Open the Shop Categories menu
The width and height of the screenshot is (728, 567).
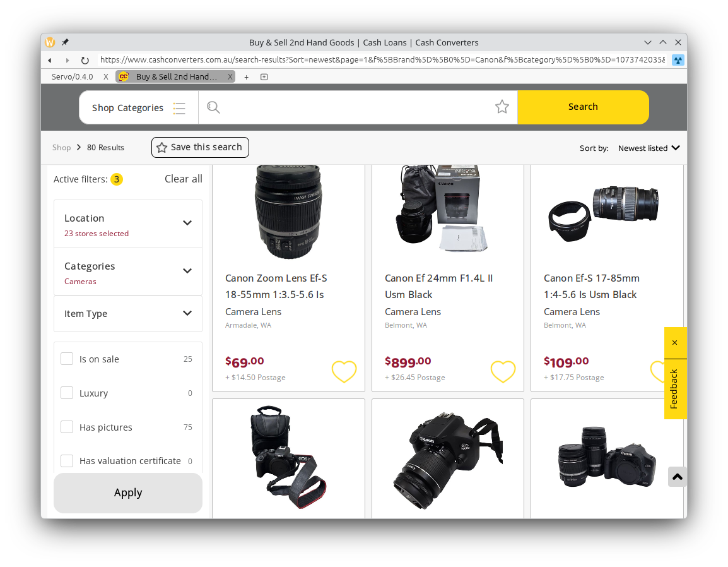pos(138,108)
